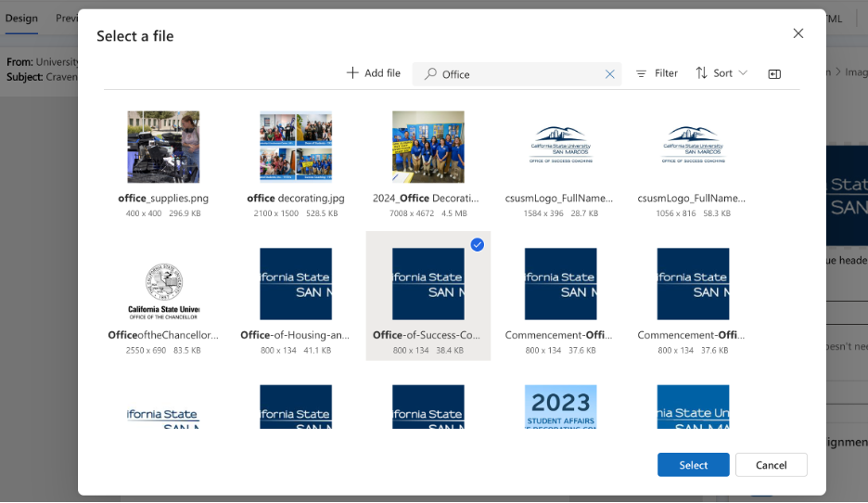Click the search magnifier icon
Viewport: 868px width, 503px height.
coord(430,73)
